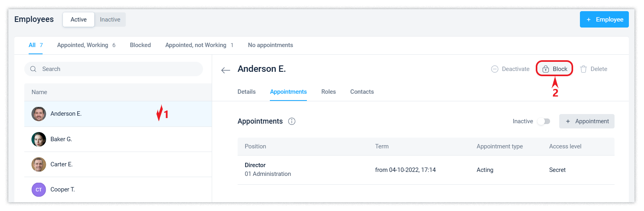Click the Deactivate circle icon
644x211 pixels.
point(495,69)
